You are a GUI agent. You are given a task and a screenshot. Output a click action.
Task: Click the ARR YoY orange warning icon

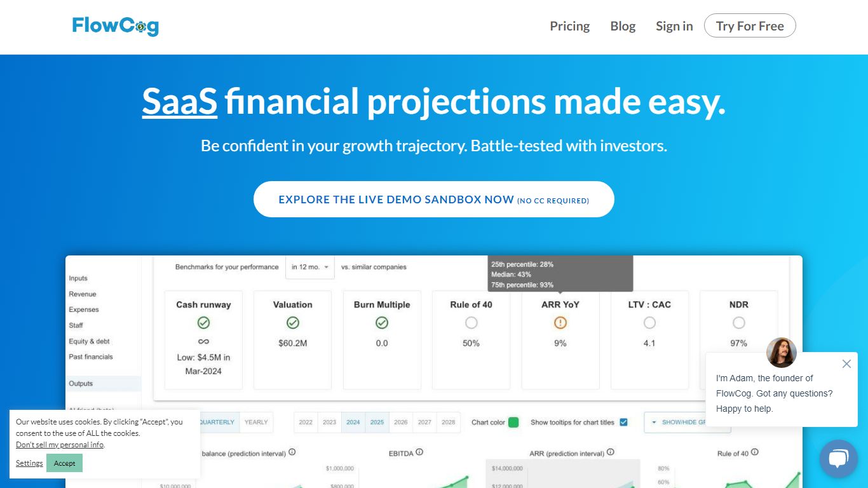[560, 323]
